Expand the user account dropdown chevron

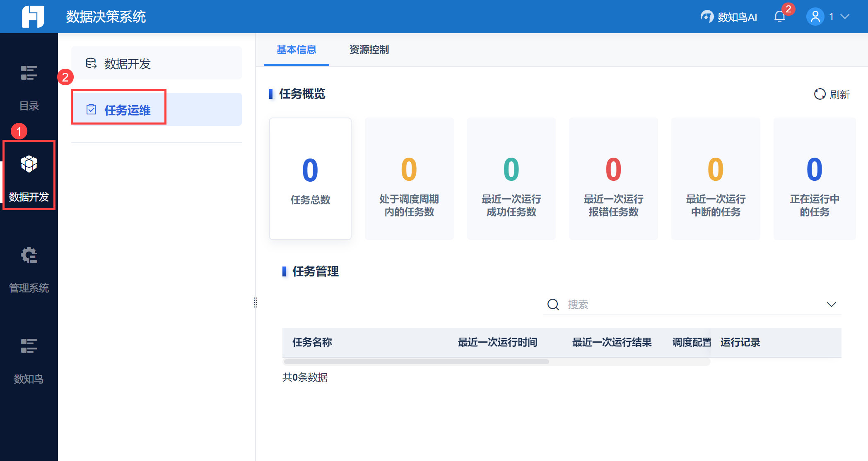[x=845, y=17]
